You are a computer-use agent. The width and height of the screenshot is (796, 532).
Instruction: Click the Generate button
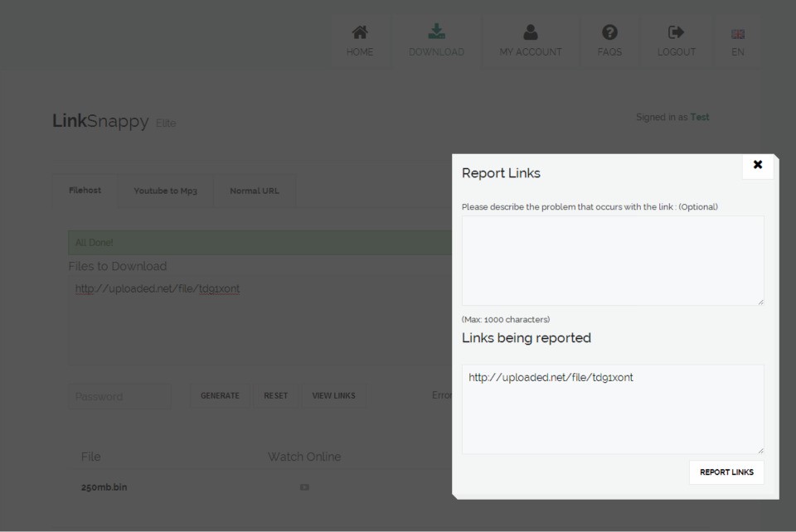(x=220, y=395)
